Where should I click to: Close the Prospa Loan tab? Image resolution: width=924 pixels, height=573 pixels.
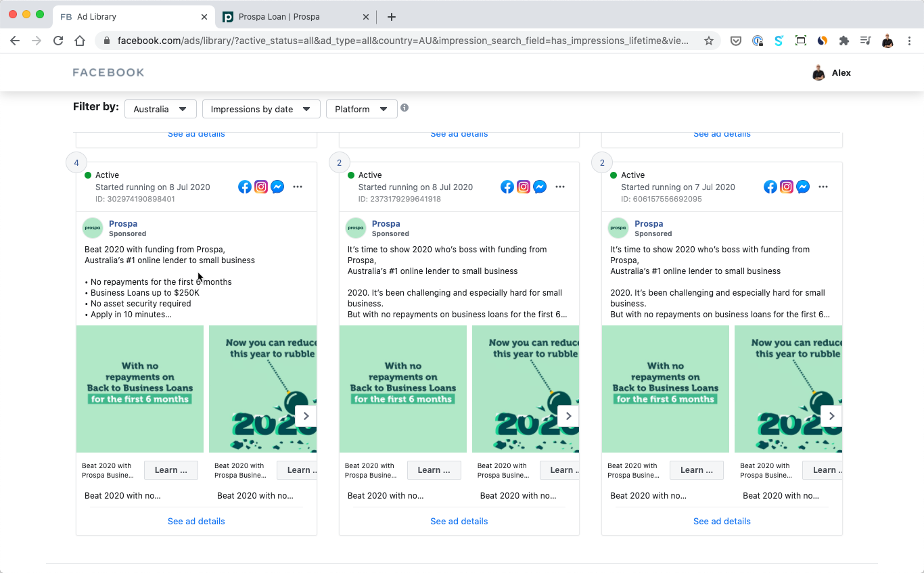tap(366, 17)
